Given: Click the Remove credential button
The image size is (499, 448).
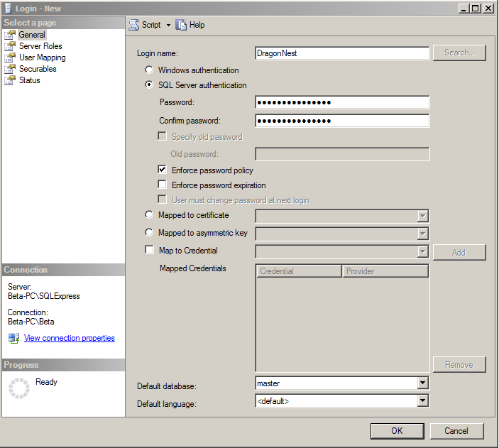Looking at the screenshot, I should 459,365.
